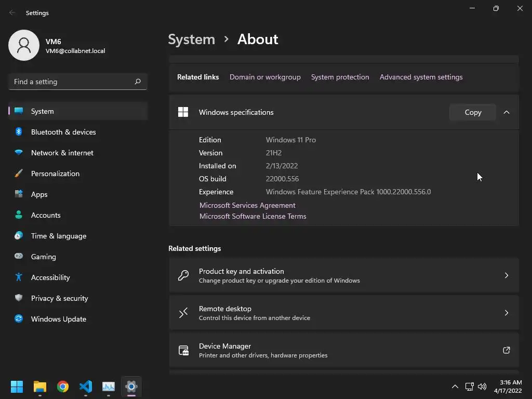Open Remote desktop chevron arrow
The width and height of the screenshot is (532, 399).
(x=506, y=312)
